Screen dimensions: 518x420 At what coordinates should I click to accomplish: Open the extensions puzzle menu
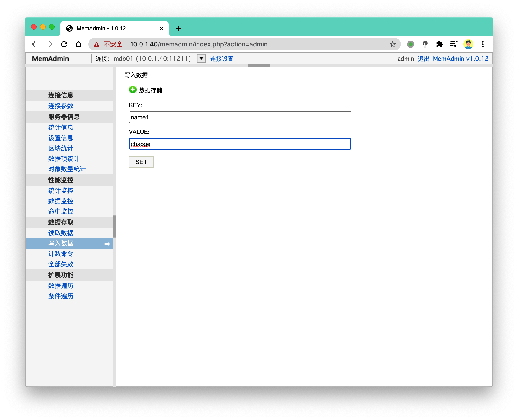coord(439,44)
